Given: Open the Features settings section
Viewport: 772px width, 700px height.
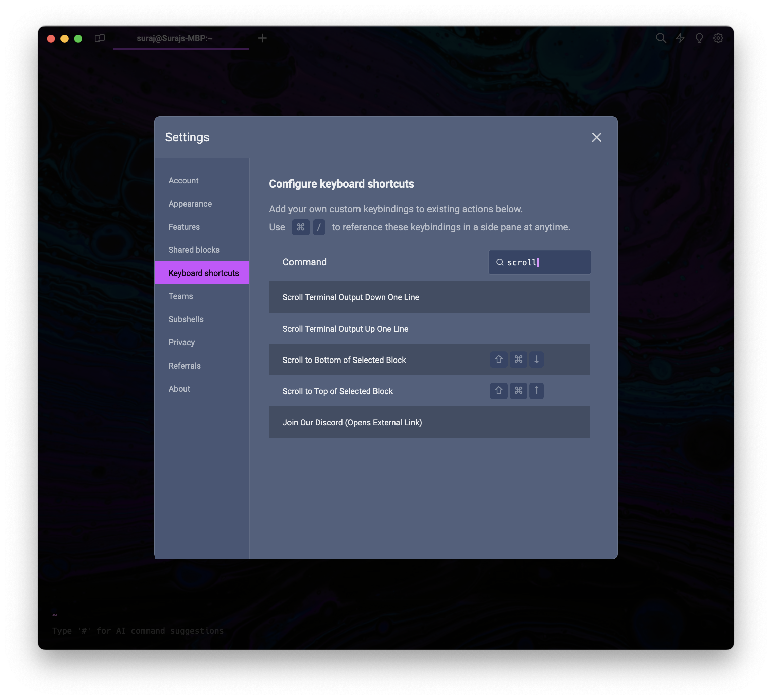Looking at the screenshot, I should click(x=202, y=227).
